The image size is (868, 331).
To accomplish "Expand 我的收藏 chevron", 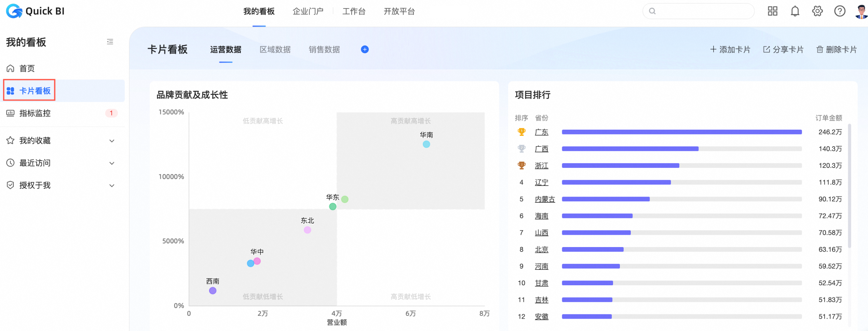I will [112, 141].
